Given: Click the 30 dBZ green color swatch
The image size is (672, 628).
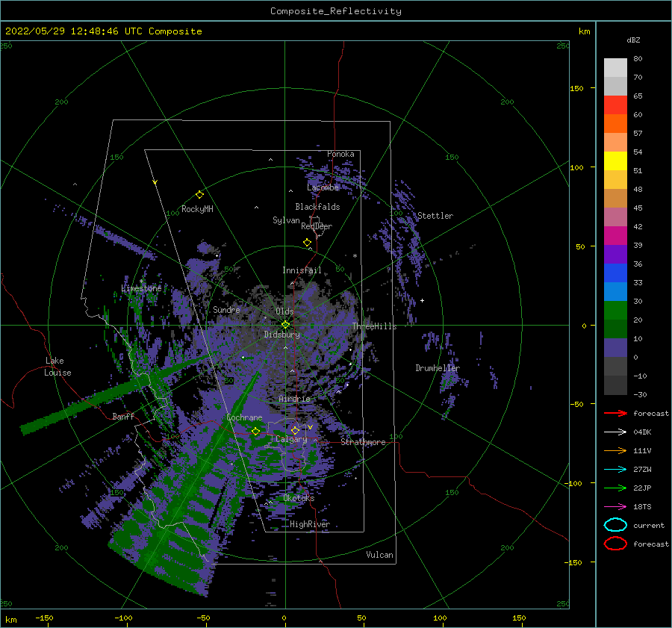Looking at the screenshot, I should 615,311.
